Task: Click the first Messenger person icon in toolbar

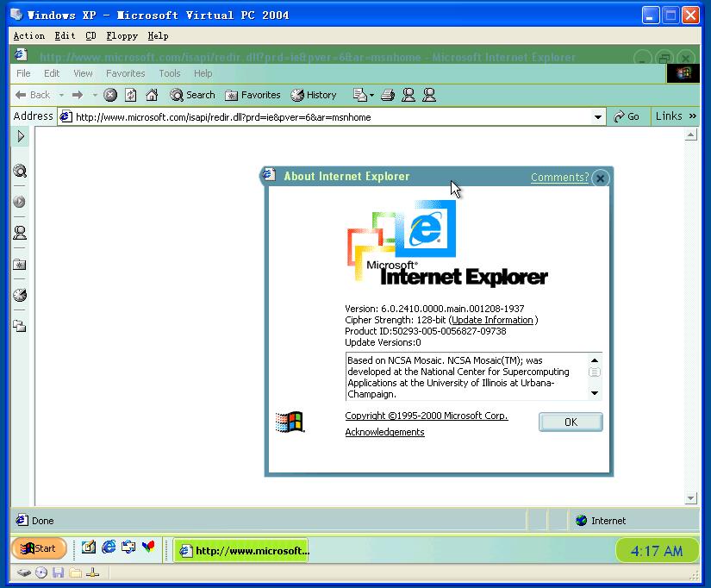Action: click(409, 95)
